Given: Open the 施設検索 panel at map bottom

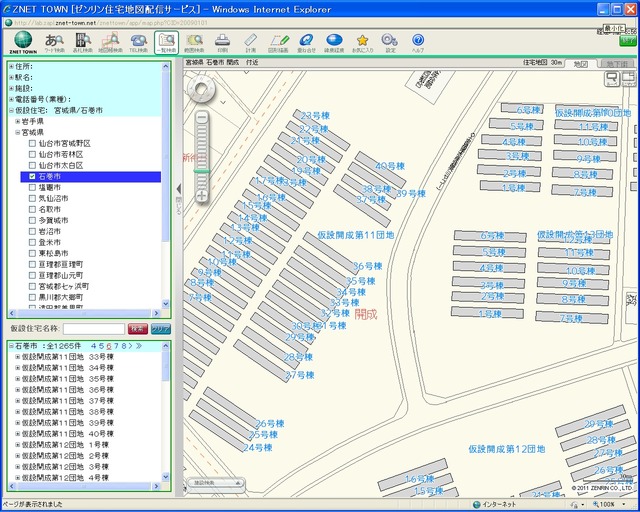Looking at the screenshot, I should (x=216, y=483).
